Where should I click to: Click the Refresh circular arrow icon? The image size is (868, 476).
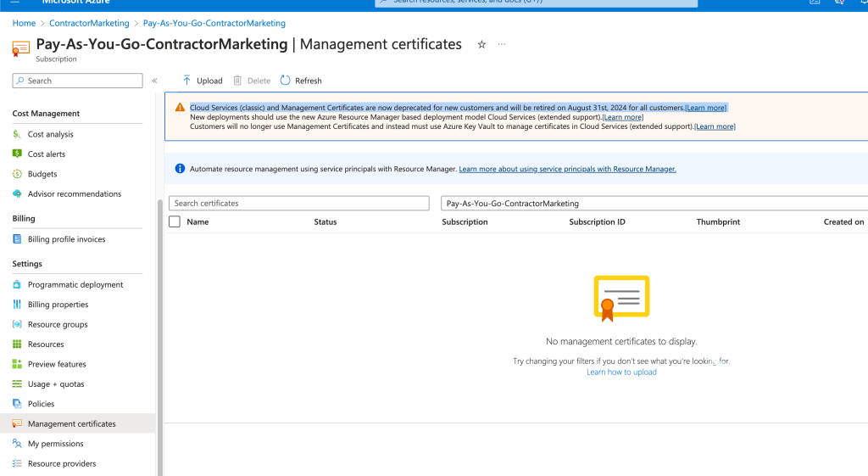(285, 81)
